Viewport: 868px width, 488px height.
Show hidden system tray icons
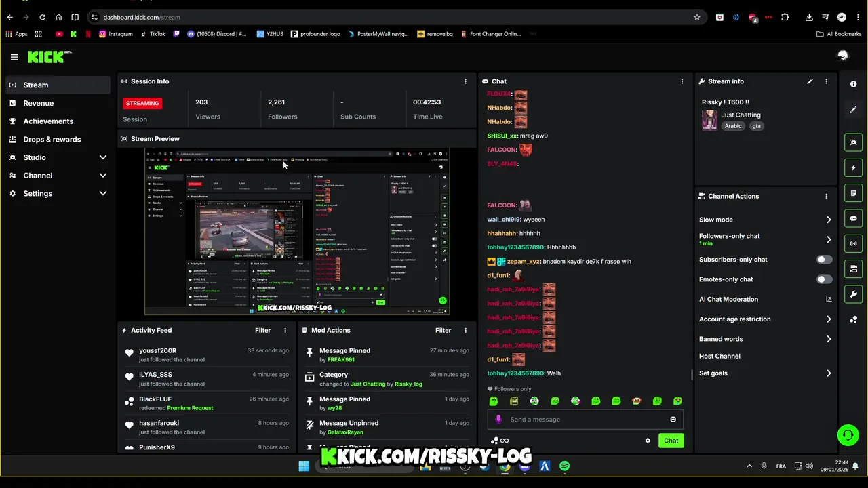click(x=749, y=466)
